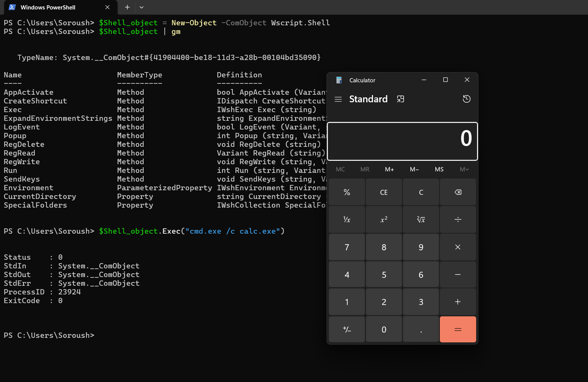The width and height of the screenshot is (588, 382).
Task: Click the 'MemberType' column header text
Action: [140, 75]
